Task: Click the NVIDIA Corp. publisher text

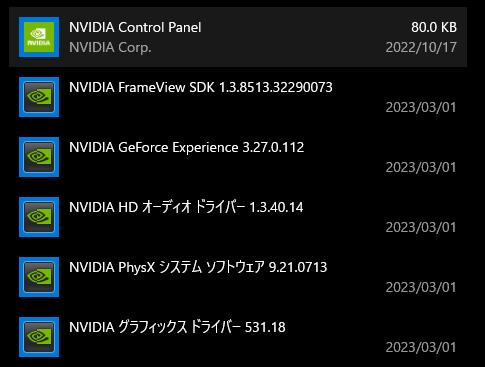Action: click(x=110, y=47)
